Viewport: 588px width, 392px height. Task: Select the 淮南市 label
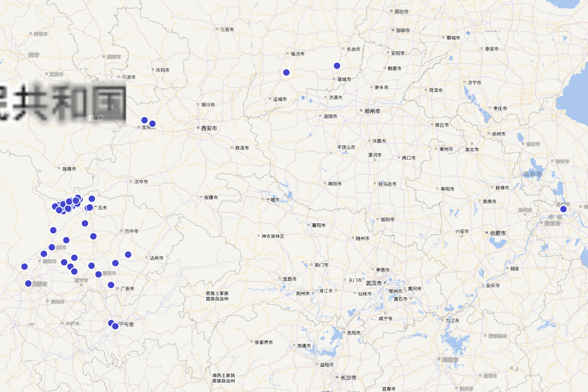tap(490, 201)
